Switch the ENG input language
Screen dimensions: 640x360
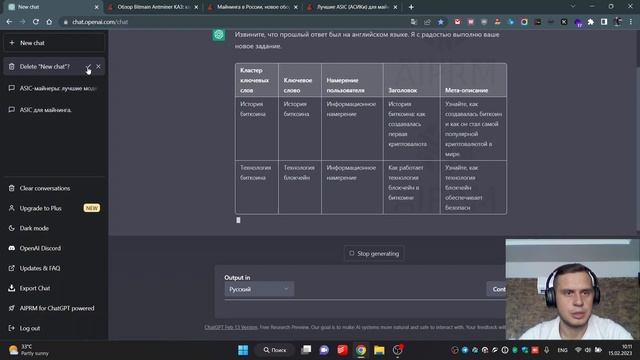(562, 350)
